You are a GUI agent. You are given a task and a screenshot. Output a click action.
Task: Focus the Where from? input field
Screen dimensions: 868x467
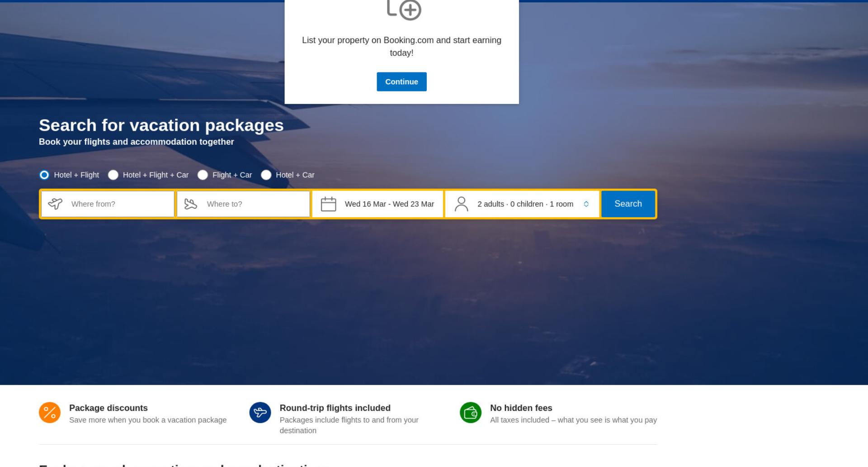coord(108,204)
